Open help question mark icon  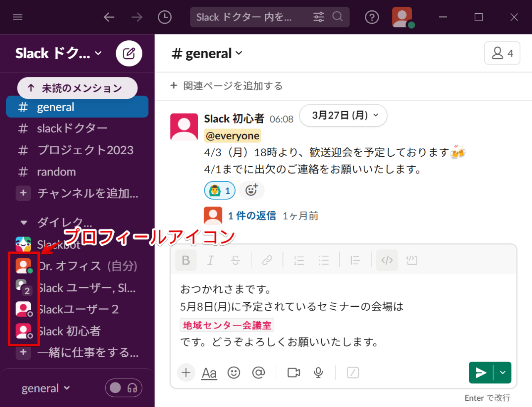tap(372, 17)
